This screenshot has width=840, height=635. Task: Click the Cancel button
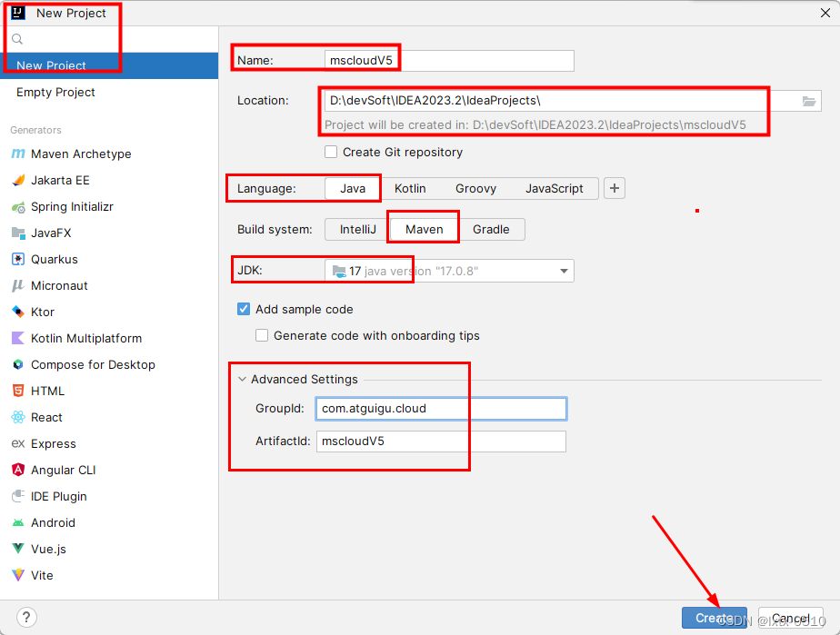tap(790, 618)
